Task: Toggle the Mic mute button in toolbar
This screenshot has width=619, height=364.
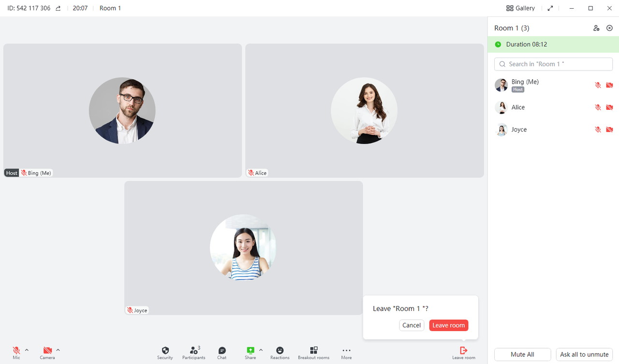Action: click(16, 350)
